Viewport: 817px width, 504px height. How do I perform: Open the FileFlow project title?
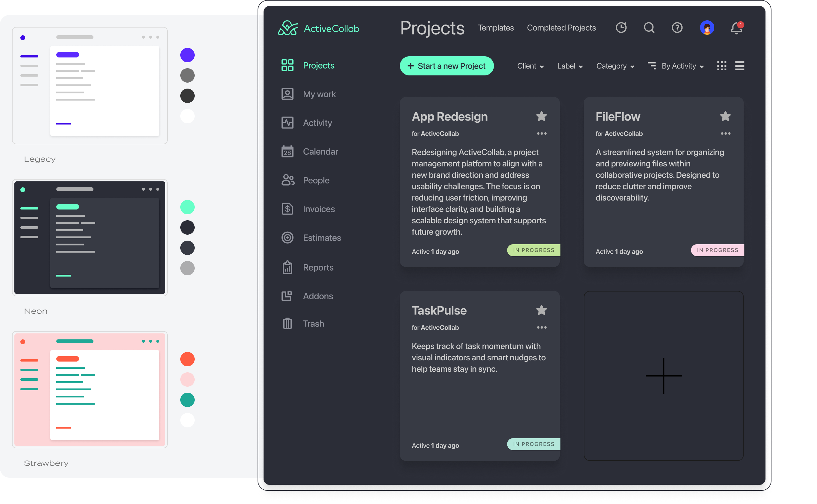618,116
